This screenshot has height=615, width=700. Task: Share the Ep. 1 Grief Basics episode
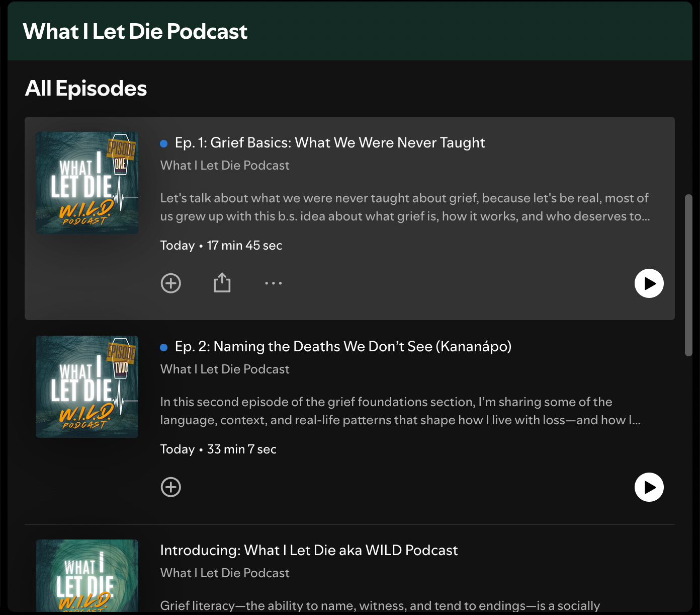point(222,283)
